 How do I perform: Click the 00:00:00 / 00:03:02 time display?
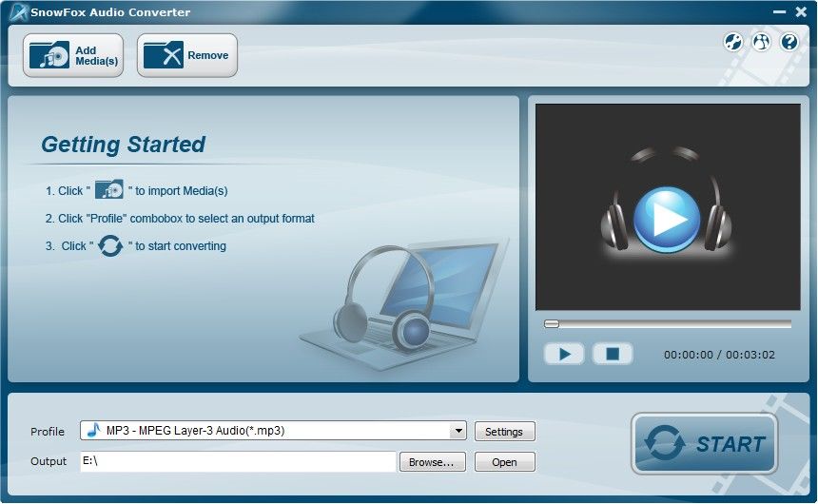click(x=719, y=355)
